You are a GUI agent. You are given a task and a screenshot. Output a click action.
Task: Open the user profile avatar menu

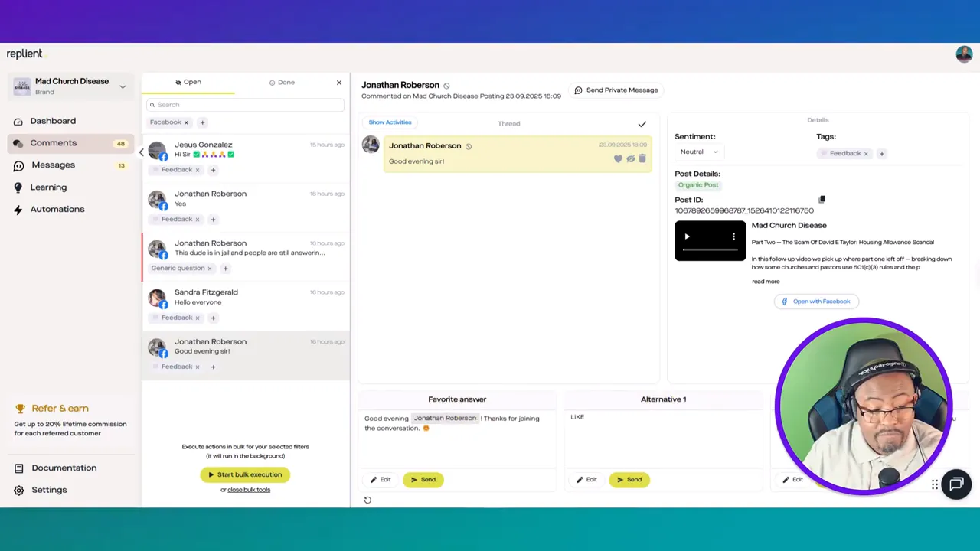click(964, 54)
